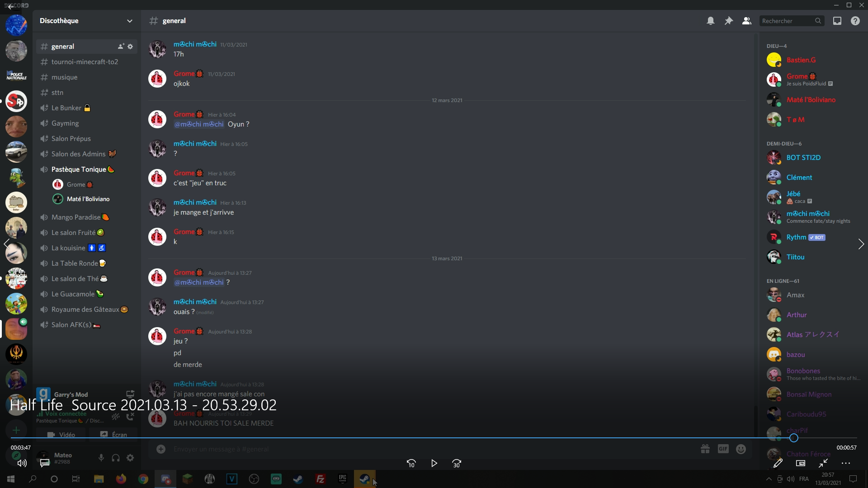Open the Discord inbox icon
This screenshot has width=868, height=488.
(x=837, y=21)
